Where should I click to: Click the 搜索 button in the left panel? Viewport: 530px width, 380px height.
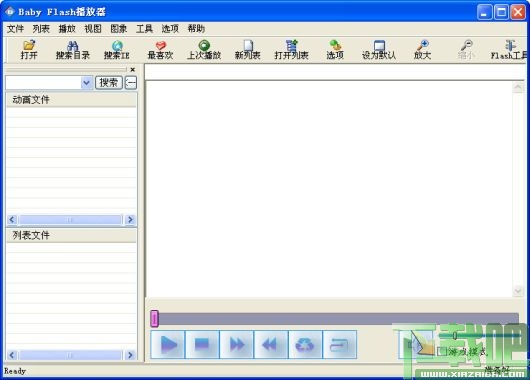point(109,82)
